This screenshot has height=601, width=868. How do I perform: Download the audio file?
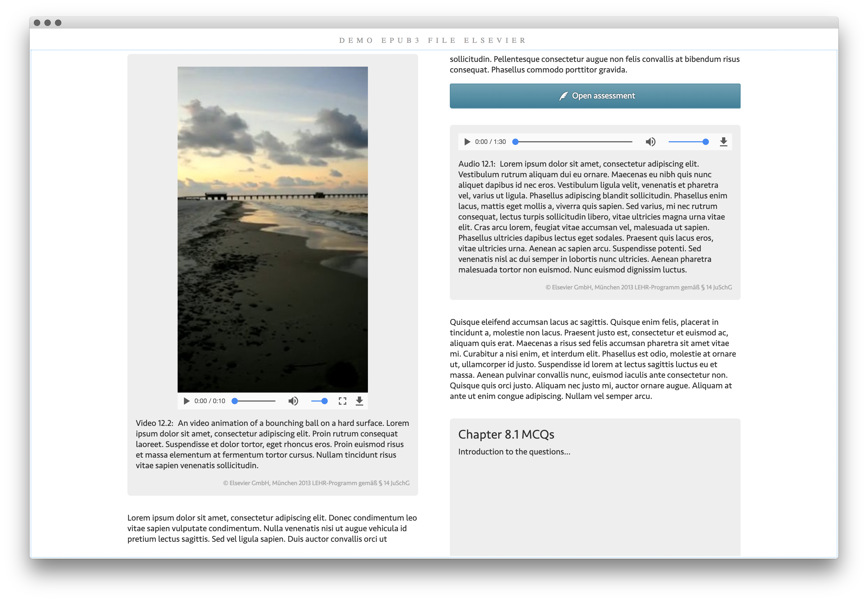(723, 142)
